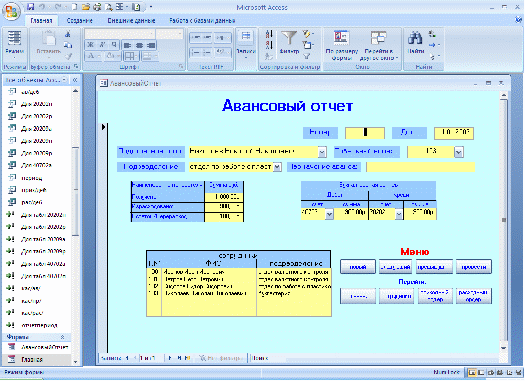The height and width of the screenshot is (381, 525).
Task: Cut selection with scissors icon
Action: tap(68, 34)
